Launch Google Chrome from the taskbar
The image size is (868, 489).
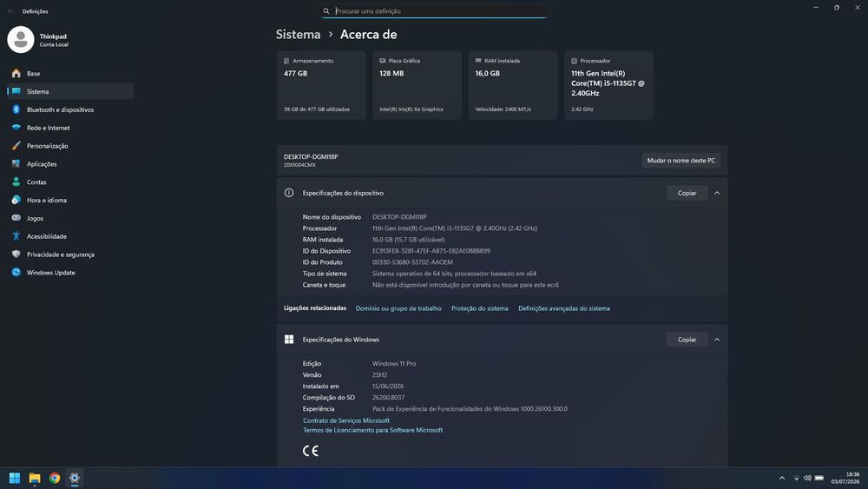[x=54, y=478]
